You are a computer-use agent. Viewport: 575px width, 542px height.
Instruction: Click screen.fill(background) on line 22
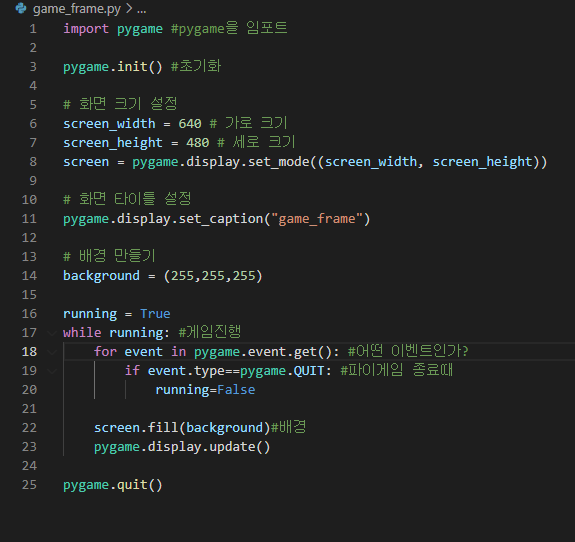coord(182,428)
